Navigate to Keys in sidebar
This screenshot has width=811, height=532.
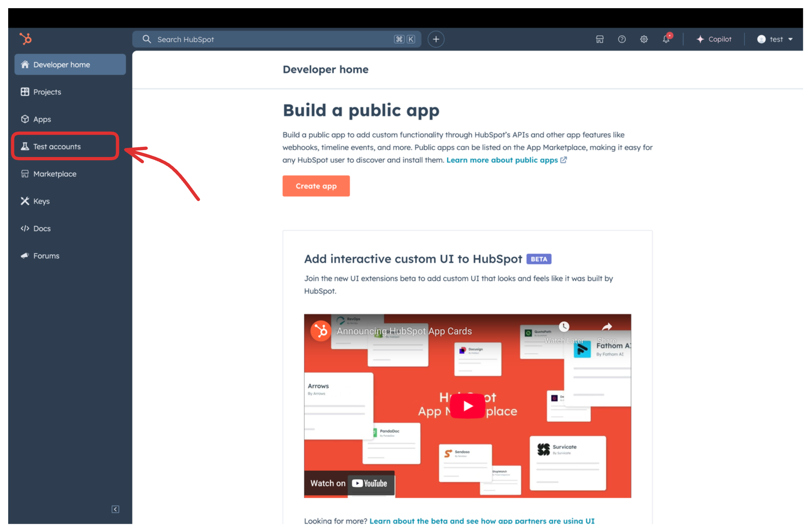tap(41, 201)
